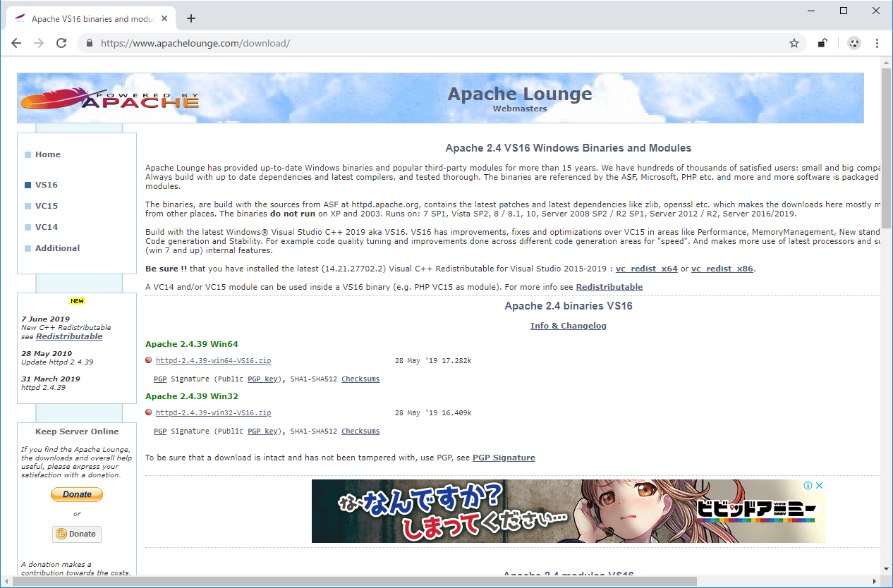The width and height of the screenshot is (893, 588).
Task: Navigate to VC14 in the sidebar
Action: pyautogui.click(x=47, y=227)
